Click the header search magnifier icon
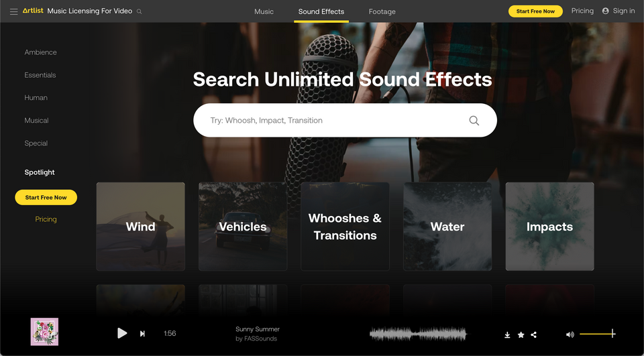Screen dimensions: 644x356 (x=140, y=11)
